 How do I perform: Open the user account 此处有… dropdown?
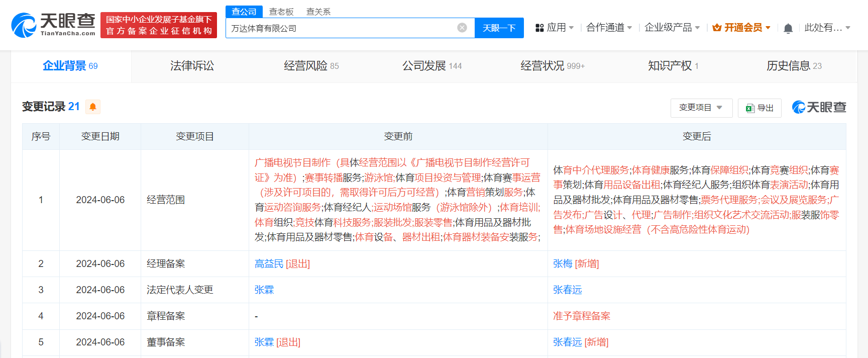(827, 28)
